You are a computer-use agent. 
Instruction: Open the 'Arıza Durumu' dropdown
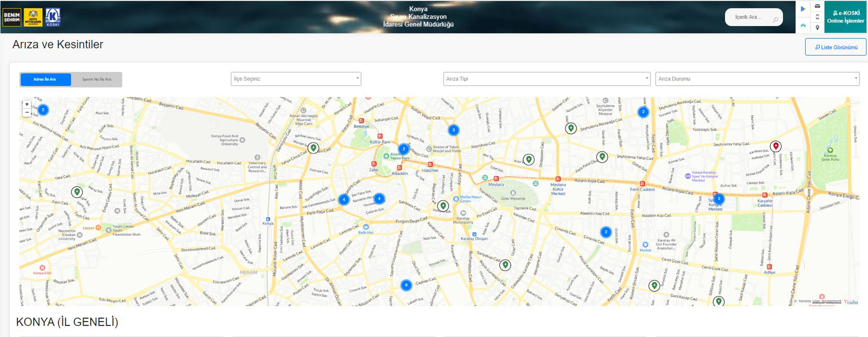(757, 79)
